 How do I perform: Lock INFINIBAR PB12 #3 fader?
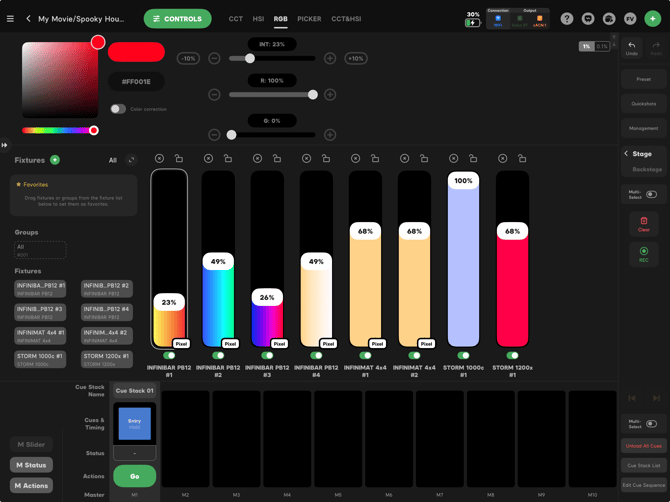click(277, 159)
